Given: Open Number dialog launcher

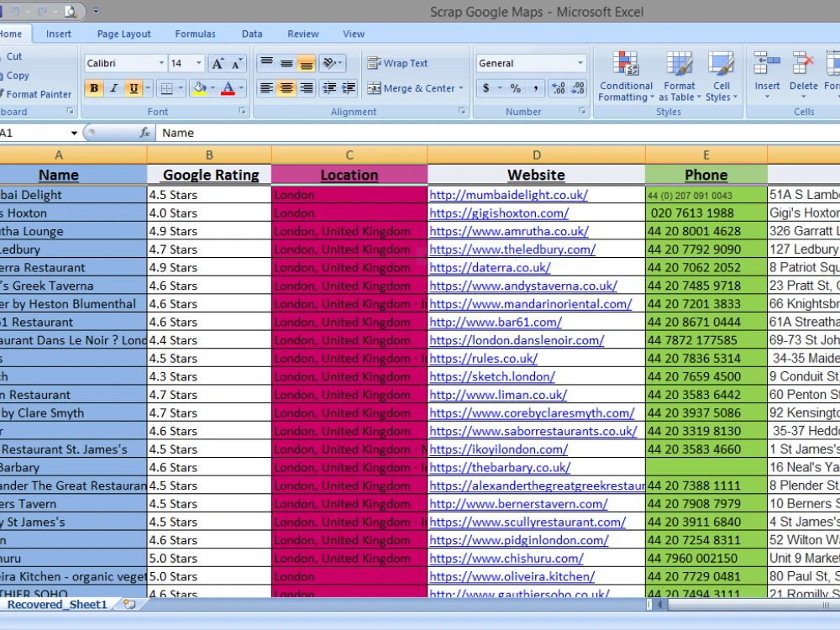Looking at the screenshot, I should click(582, 112).
